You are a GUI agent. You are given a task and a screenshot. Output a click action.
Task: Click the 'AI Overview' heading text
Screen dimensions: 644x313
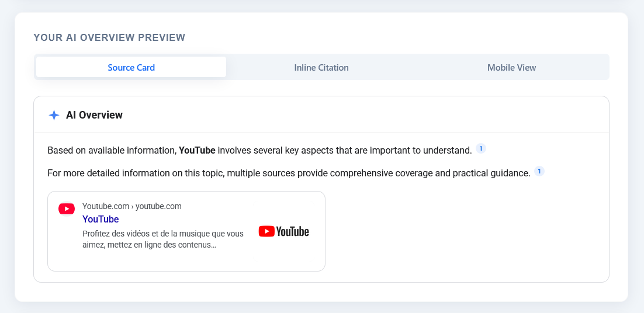(x=94, y=115)
